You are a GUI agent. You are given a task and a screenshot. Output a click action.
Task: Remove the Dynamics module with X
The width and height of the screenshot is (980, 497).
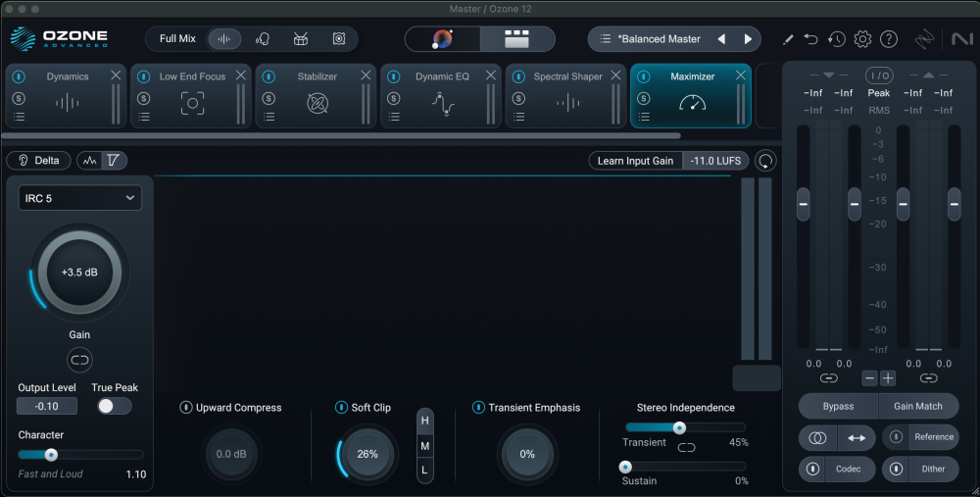coord(116,75)
